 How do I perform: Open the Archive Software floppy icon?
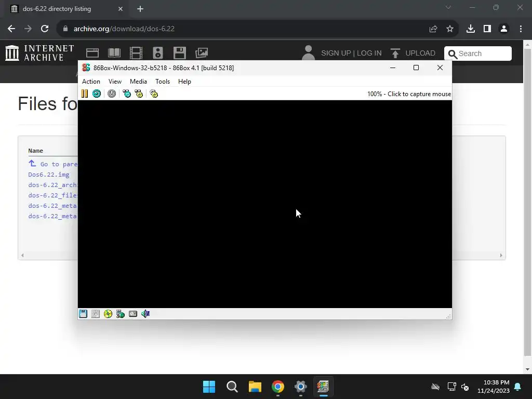point(179,53)
